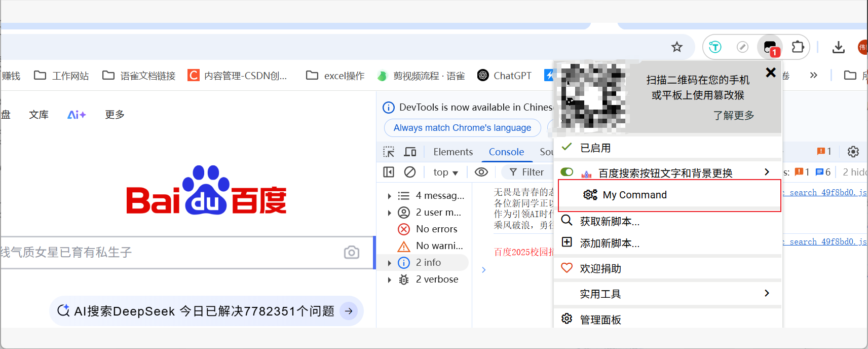
Task: Show more bookmarks with double chevron
Action: [x=813, y=75]
